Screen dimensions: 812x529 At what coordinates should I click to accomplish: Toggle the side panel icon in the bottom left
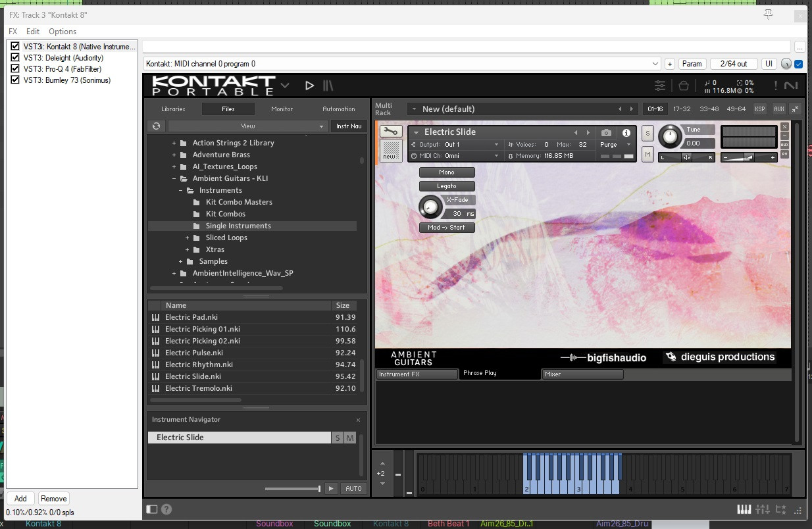coord(152,509)
